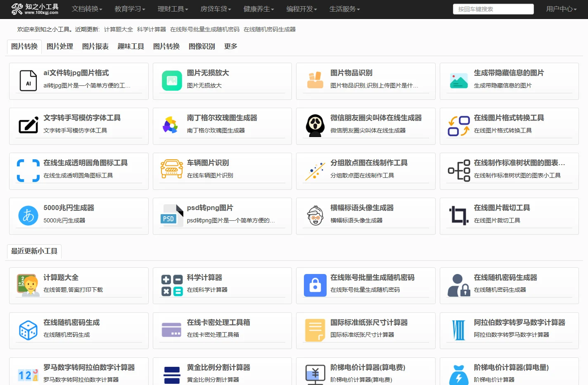Screen dimensions: 588x385
Task: Select the first 图片转换 tab
Action: [x=24, y=47]
